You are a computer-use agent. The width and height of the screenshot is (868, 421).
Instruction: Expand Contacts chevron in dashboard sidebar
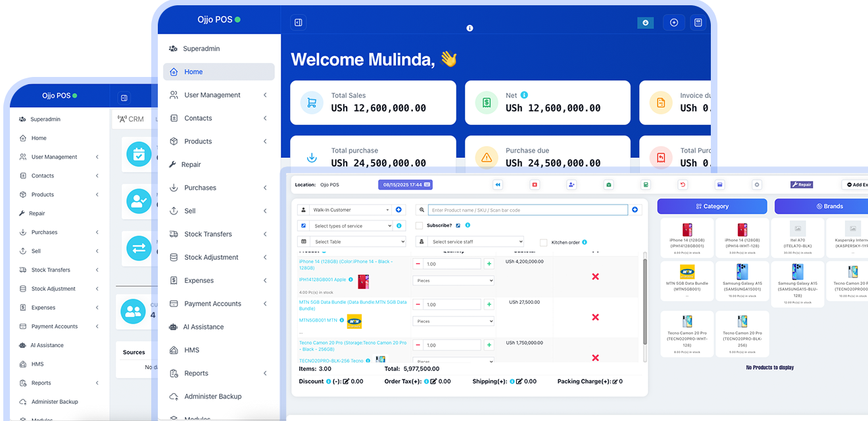pyautogui.click(x=265, y=118)
